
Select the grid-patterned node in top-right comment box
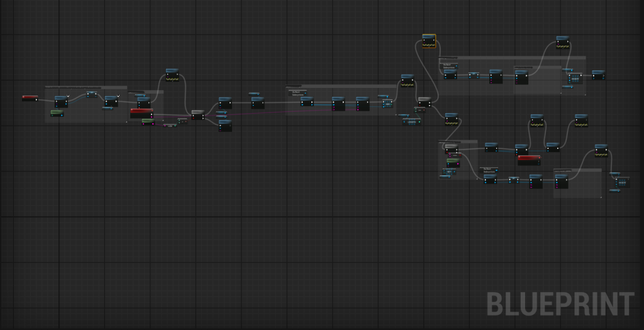pyautogui.click(x=574, y=78)
